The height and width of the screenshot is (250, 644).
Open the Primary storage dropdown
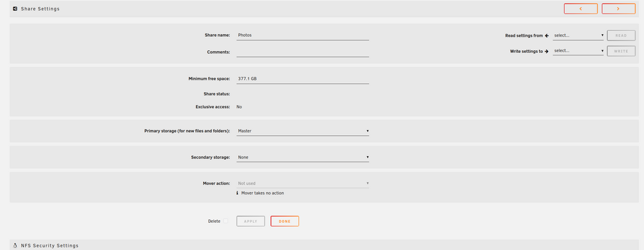[x=303, y=131]
